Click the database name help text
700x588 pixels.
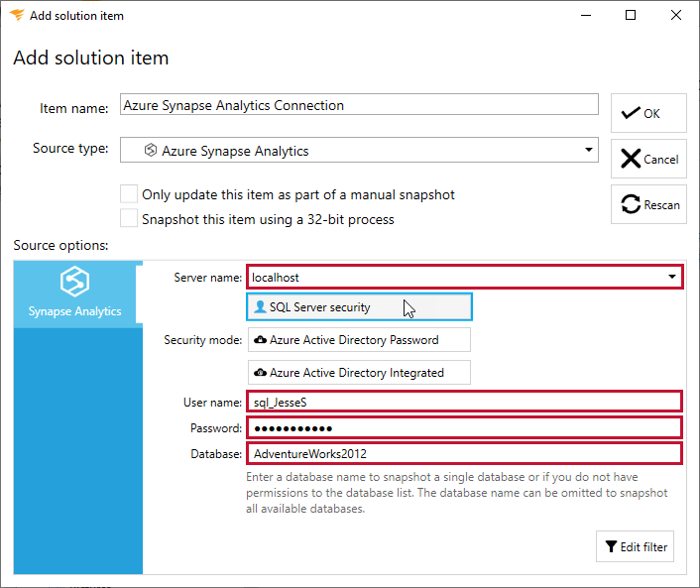[456, 493]
